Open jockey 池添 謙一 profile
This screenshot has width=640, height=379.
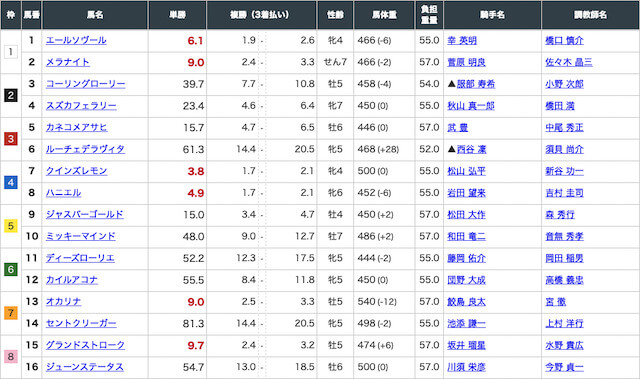pyautogui.click(x=467, y=324)
